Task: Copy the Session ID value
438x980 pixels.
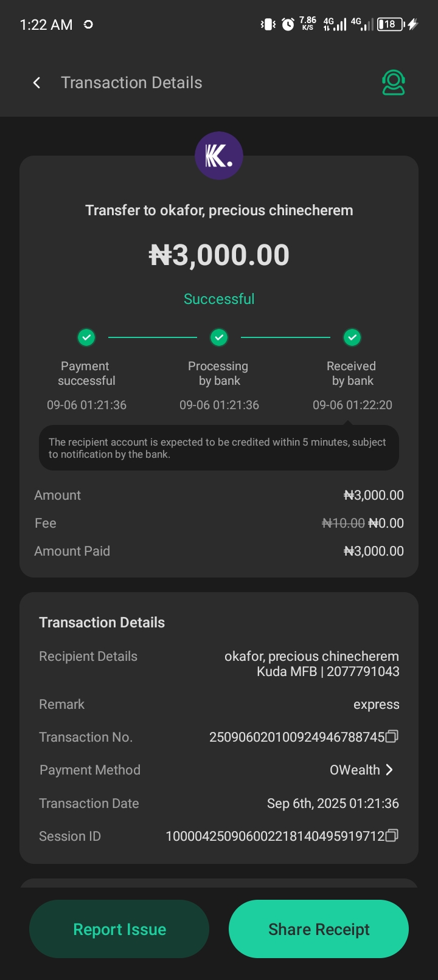Action: tap(392, 836)
